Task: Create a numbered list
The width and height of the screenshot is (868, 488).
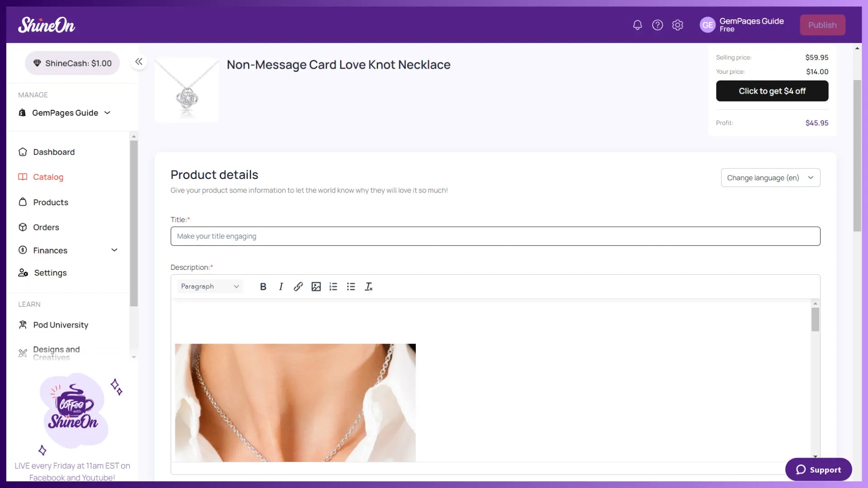Action: (x=333, y=286)
